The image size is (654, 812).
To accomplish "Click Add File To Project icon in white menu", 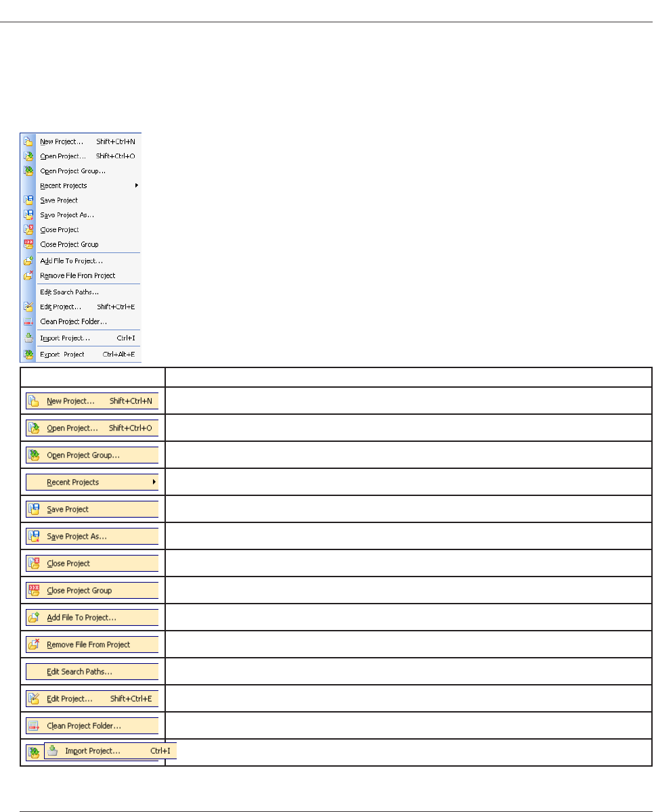I will click(x=28, y=261).
